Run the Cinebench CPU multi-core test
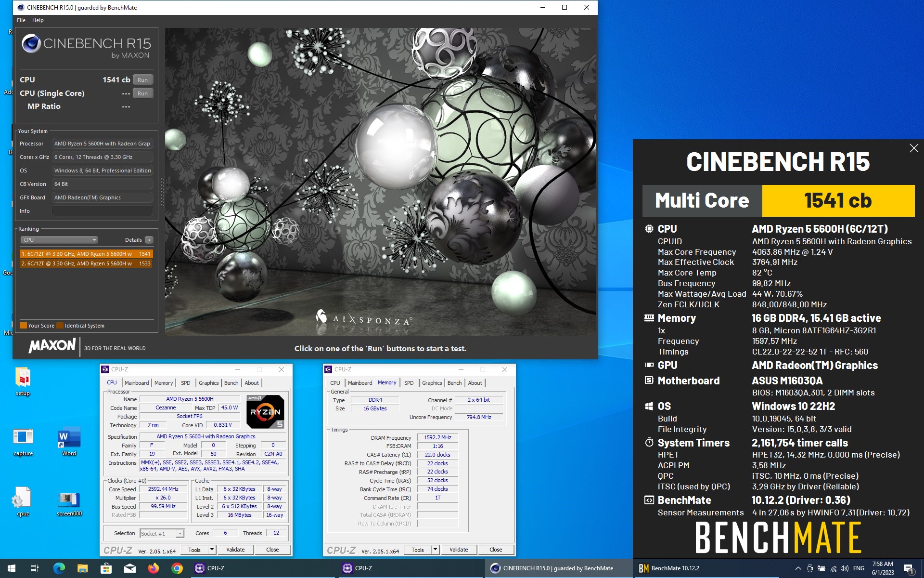This screenshot has width=924, height=578. [143, 80]
